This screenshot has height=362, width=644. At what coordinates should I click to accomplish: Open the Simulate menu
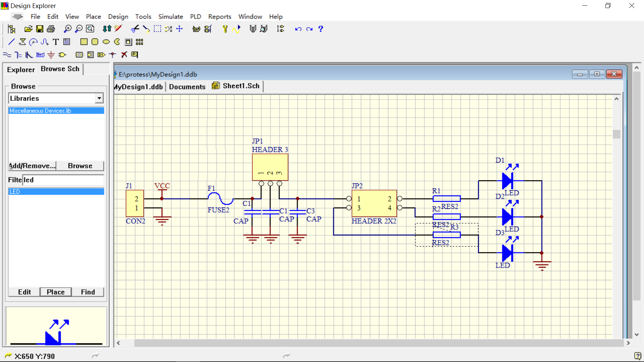170,16
